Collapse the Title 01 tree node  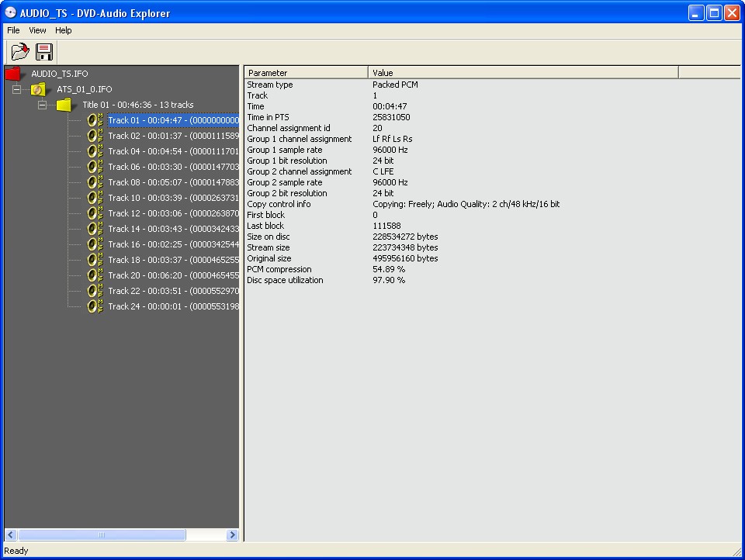tap(43, 105)
